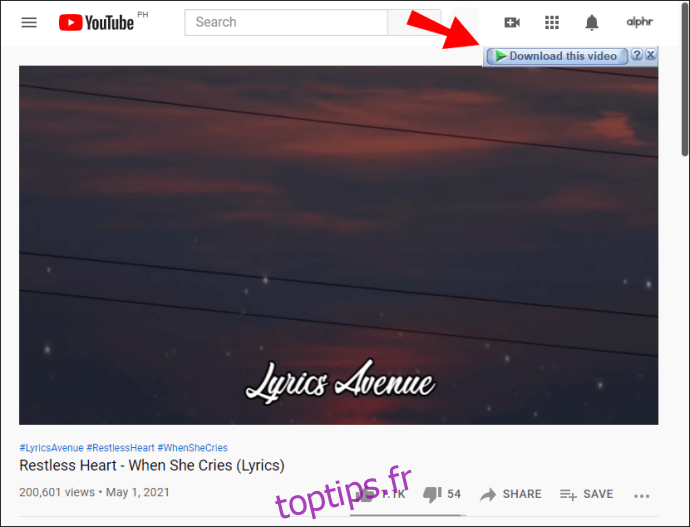
Task: Open the three-dot more actions menu
Action: [642, 496]
